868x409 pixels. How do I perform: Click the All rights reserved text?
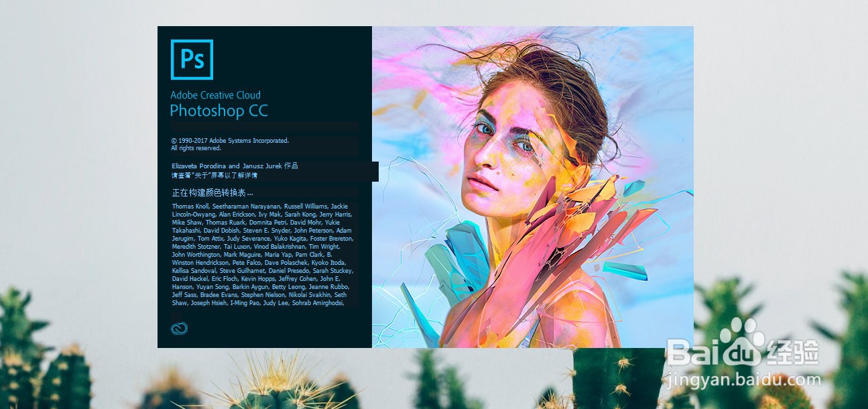coord(196,148)
